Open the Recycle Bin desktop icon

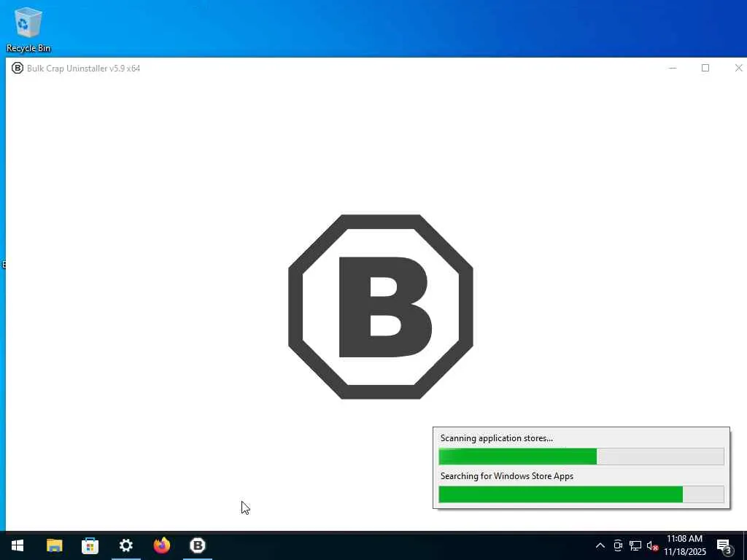pyautogui.click(x=28, y=29)
